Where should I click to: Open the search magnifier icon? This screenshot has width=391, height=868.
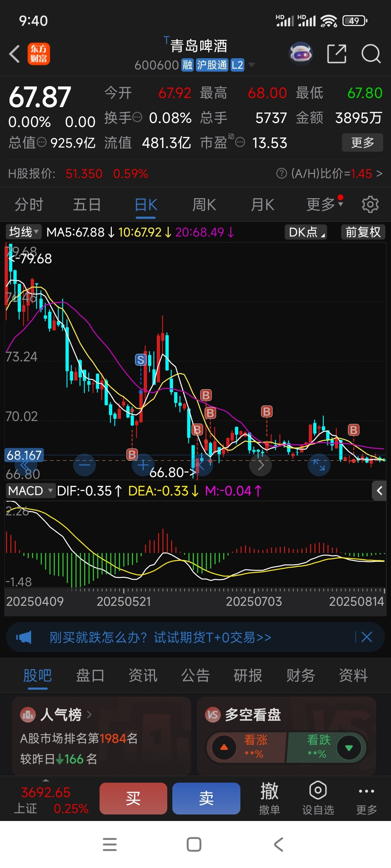pyautogui.click(x=371, y=54)
